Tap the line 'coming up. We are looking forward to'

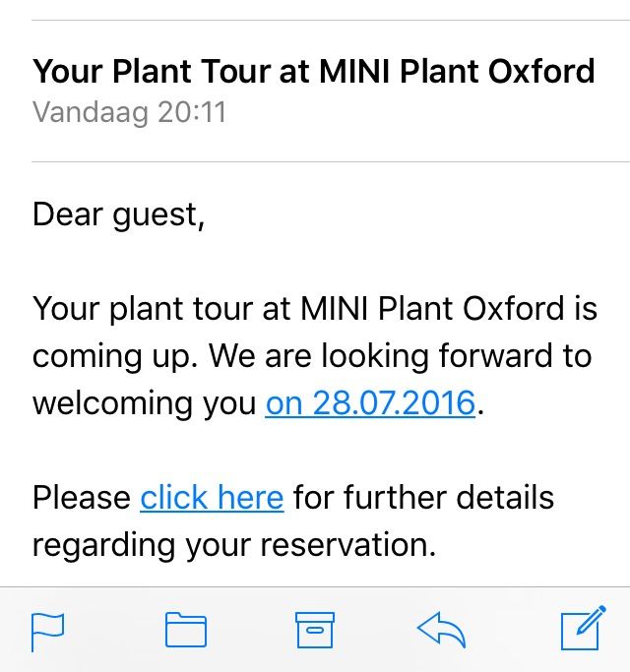[x=312, y=356]
